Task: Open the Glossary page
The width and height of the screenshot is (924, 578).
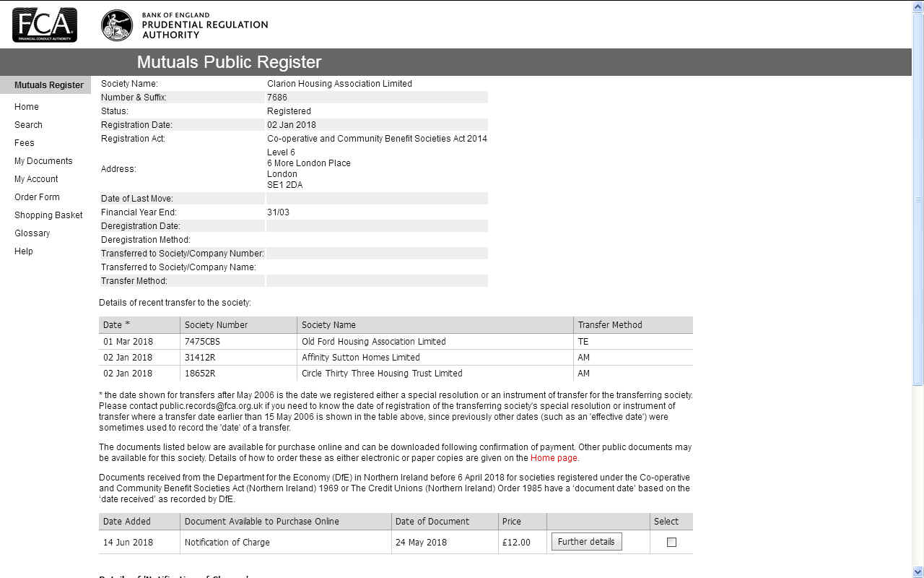Action: 32,233
